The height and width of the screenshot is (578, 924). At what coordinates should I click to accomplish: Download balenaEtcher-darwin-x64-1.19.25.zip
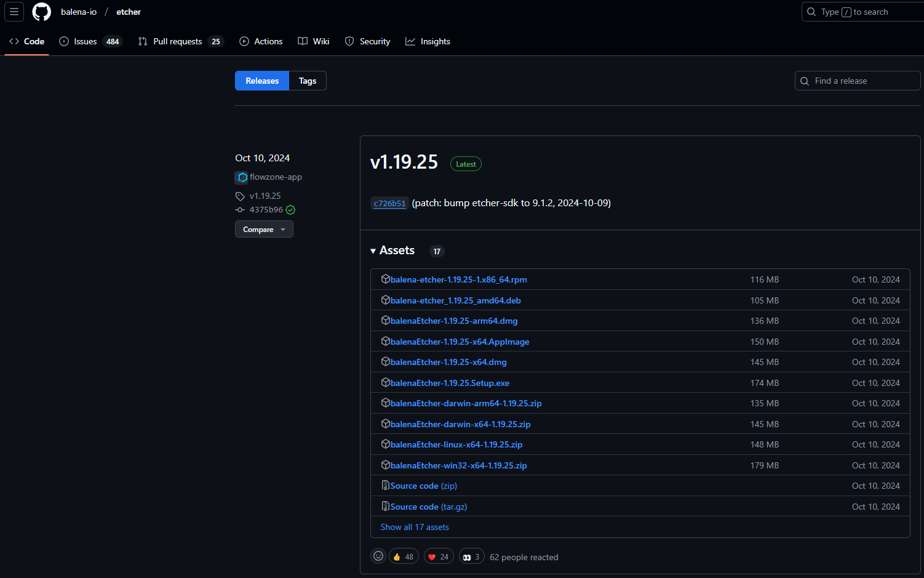[x=460, y=424]
